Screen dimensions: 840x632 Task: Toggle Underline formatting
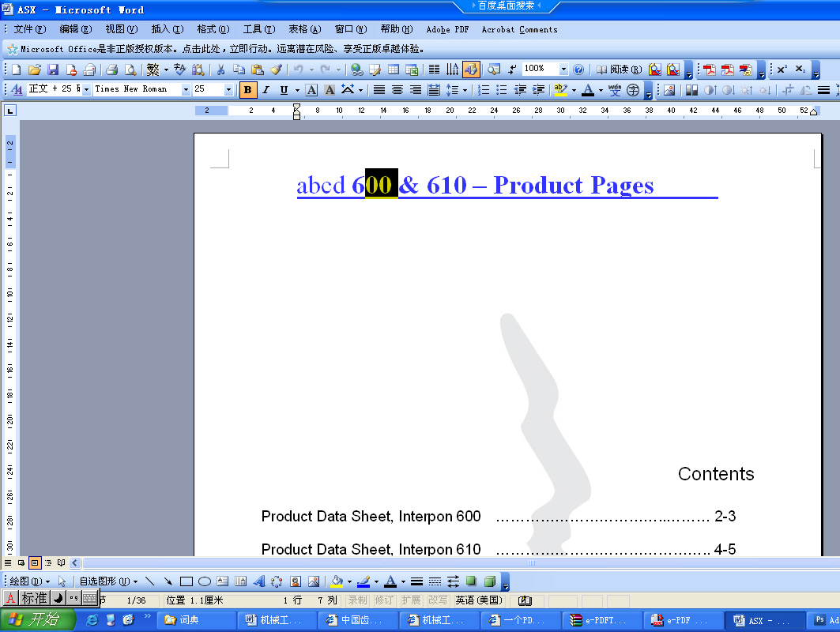pyautogui.click(x=284, y=90)
